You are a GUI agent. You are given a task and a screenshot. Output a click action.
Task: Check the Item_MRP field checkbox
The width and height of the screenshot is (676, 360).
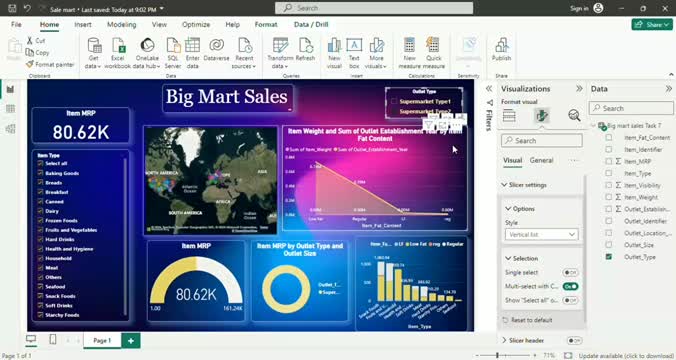[x=608, y=161]
